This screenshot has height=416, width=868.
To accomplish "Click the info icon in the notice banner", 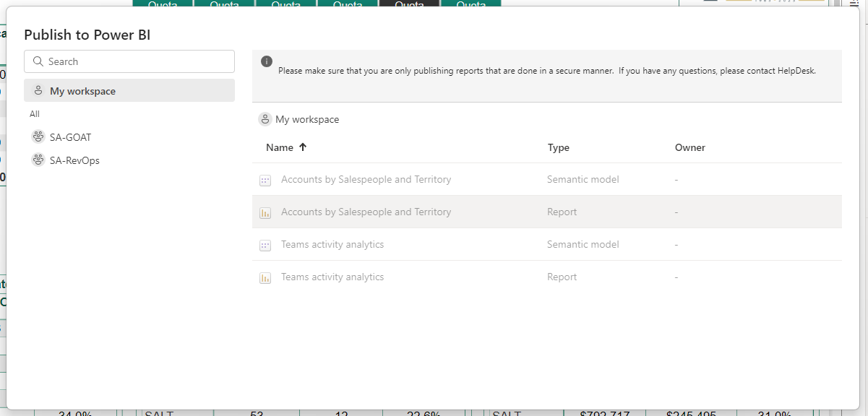I will (x=267, y=61).
